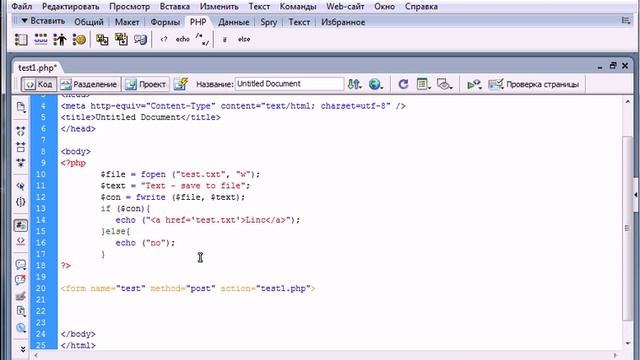The width and height of the screenshot is (640, 360).
Task: Collapse full tag icon in coding toolbar
Action: point(21,131)
